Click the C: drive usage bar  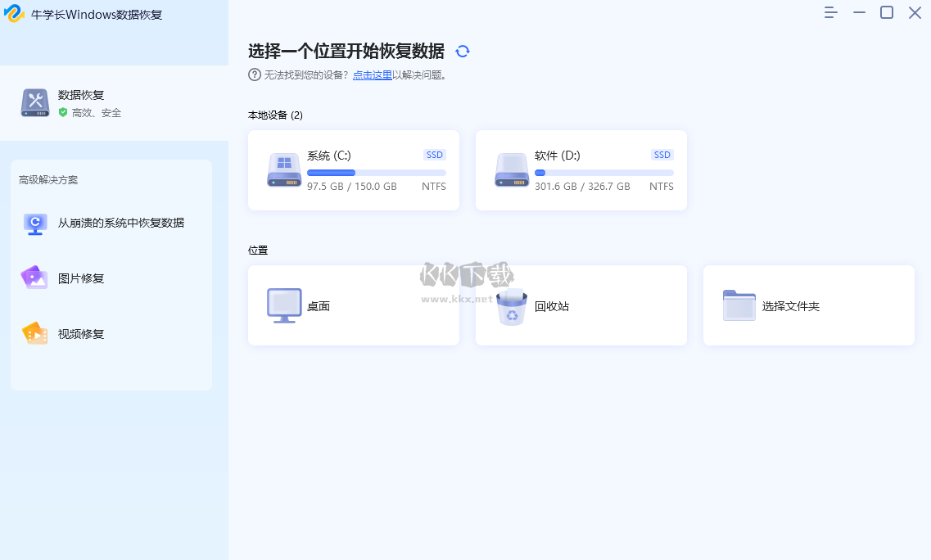pos(376,173)
